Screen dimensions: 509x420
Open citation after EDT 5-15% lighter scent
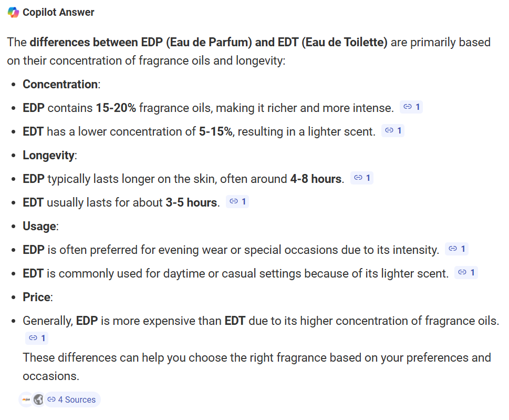point(393,130)
